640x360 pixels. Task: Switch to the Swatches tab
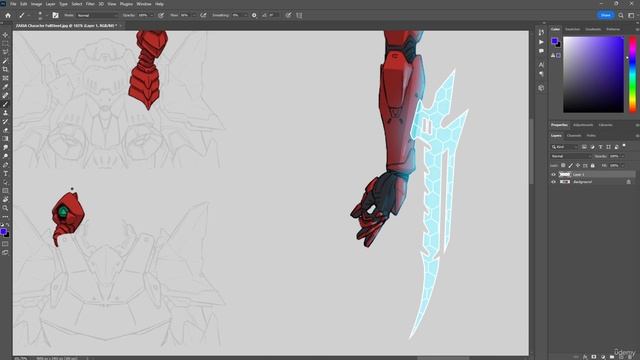tap(572, 29)
